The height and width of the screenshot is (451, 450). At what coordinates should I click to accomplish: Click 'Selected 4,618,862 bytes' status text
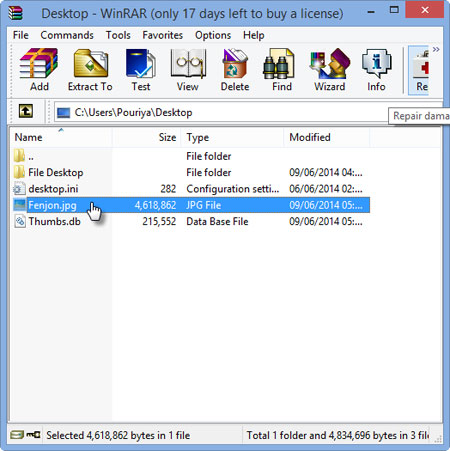(118, 435)
